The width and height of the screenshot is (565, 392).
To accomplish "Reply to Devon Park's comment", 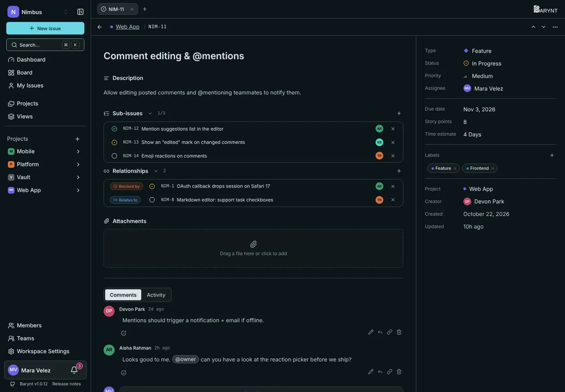I will pos(380,332).
